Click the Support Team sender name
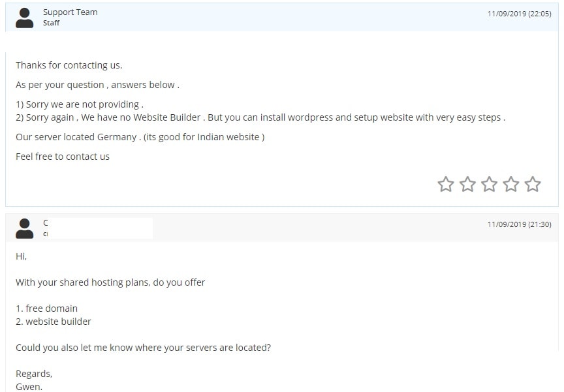The image size is (564, 392). click(70, 12)
